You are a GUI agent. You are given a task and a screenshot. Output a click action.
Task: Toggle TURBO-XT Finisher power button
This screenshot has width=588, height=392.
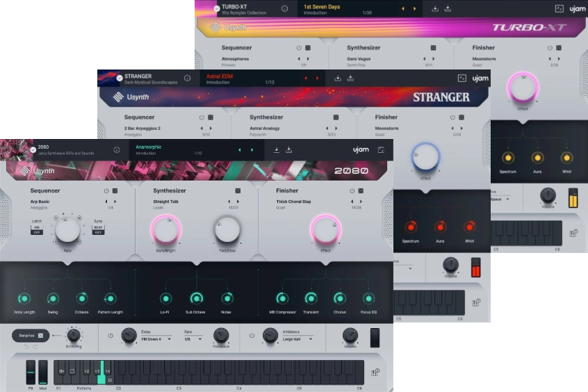(550, 48)
